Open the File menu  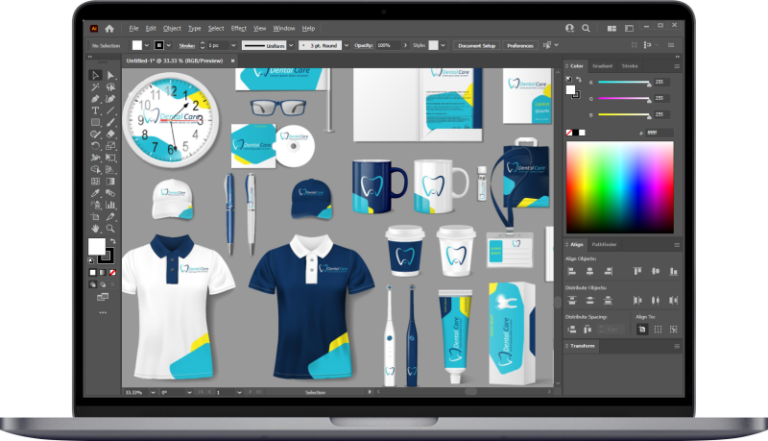pos(134,28)
